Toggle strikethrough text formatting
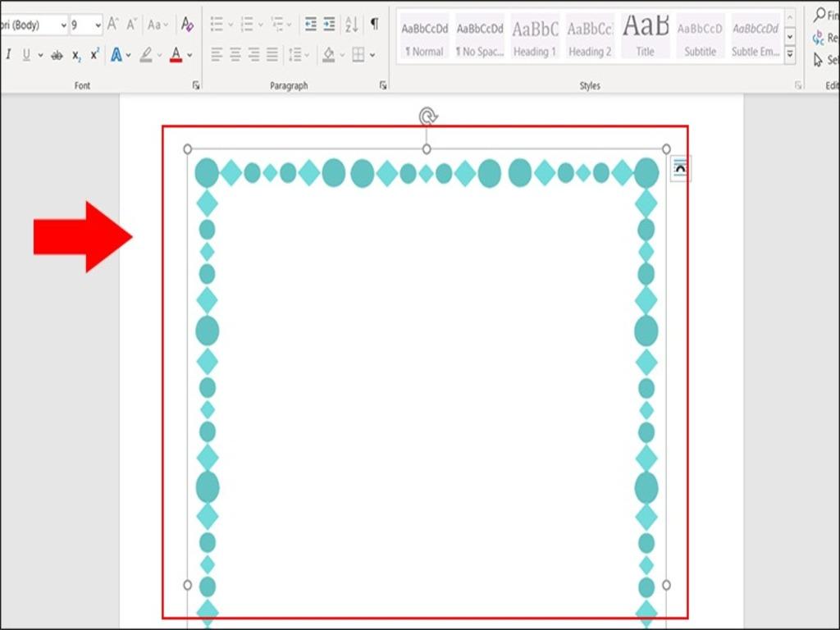 (57, 55)
